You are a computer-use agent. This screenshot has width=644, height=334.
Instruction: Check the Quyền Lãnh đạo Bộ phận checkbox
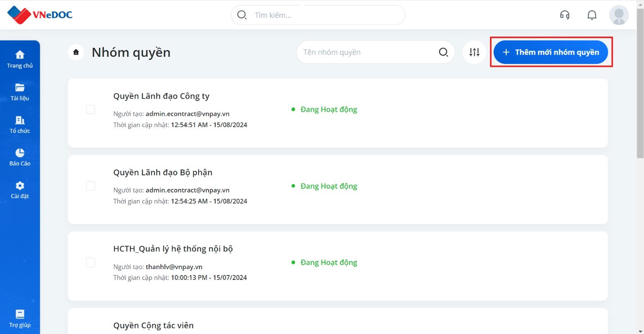[x=91, y=186]
